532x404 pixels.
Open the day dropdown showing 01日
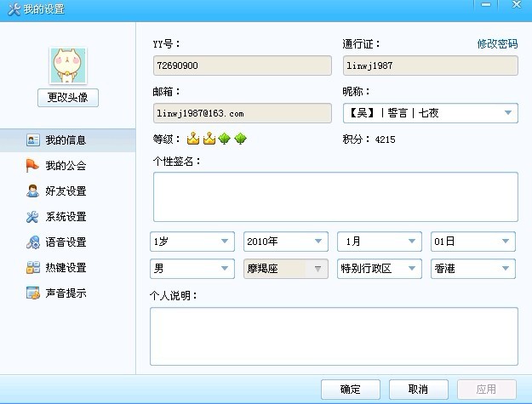473,242
